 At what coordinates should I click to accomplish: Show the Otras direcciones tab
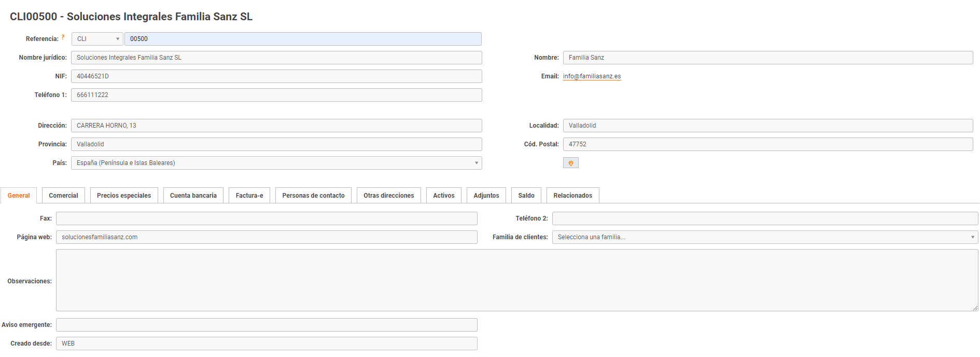(x=388, y=196)
